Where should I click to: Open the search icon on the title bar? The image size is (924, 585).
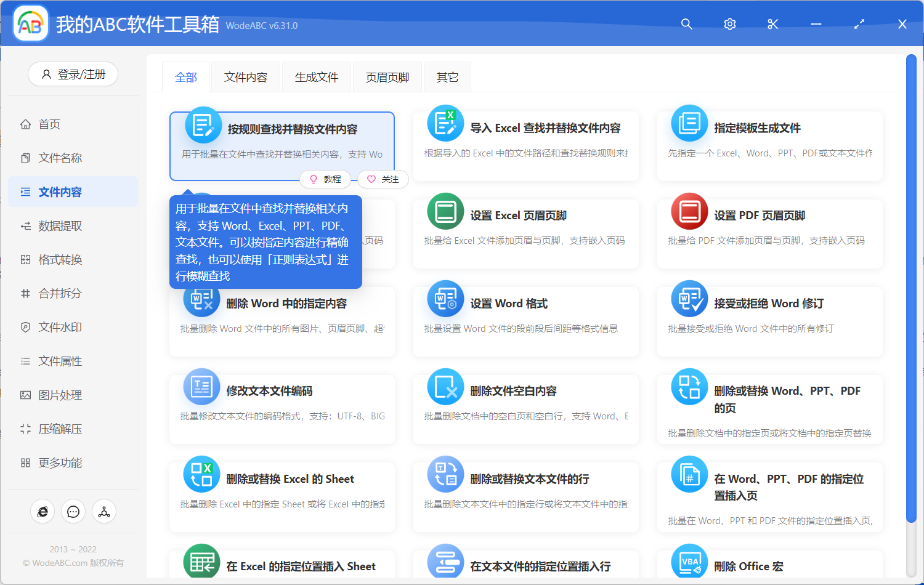click(686, 24)
